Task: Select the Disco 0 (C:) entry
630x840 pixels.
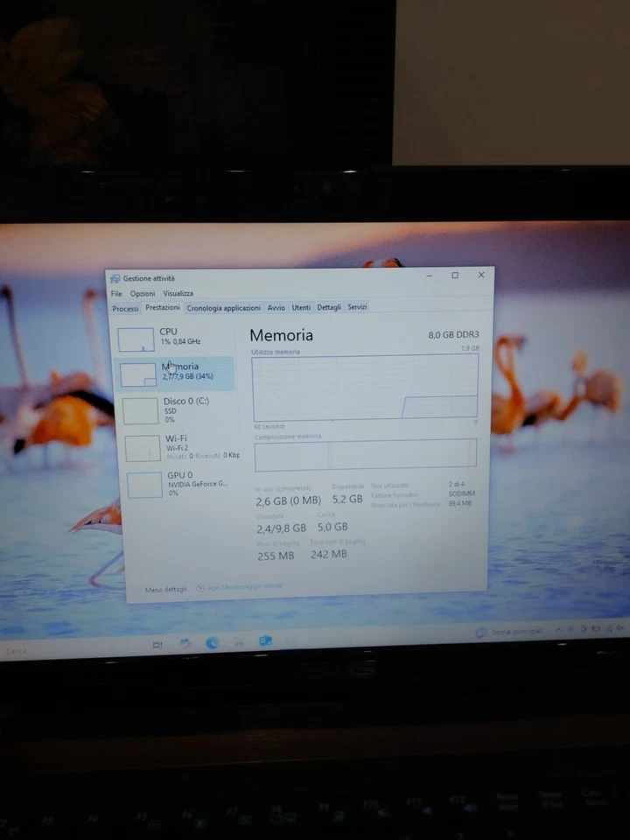Action: [x=178, y=410]
